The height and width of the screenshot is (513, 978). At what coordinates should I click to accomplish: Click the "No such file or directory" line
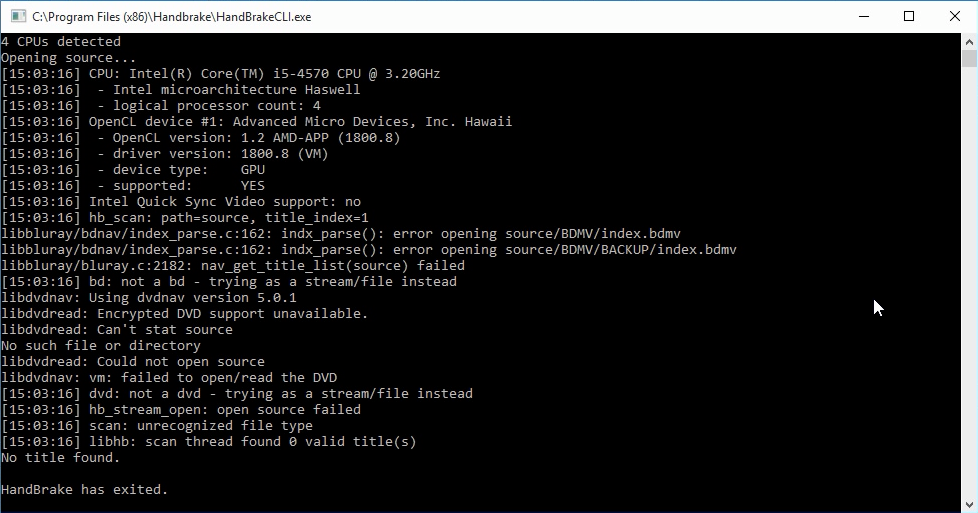[101, 345]
